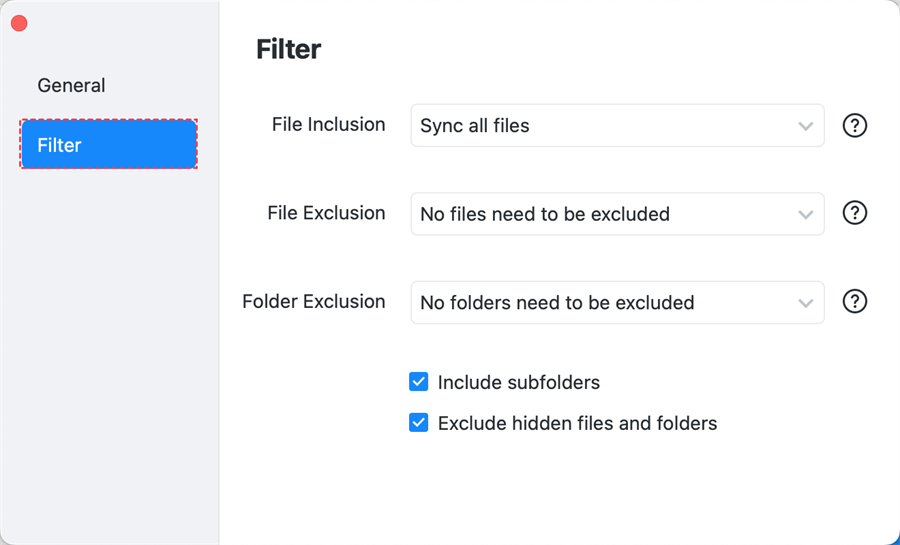Screen dimensions: 900x545
Task: Click the "File Exclusion" field label
Action: pos(326,213)
